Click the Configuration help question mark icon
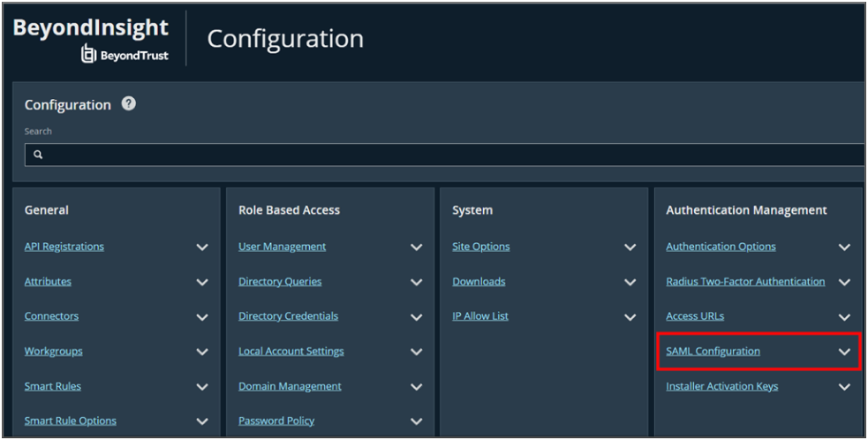868x440 pixels. tap(129, 104)
